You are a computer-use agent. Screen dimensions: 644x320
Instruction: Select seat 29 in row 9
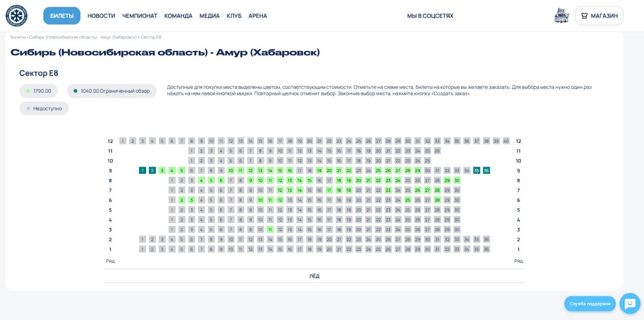[417, 171]
